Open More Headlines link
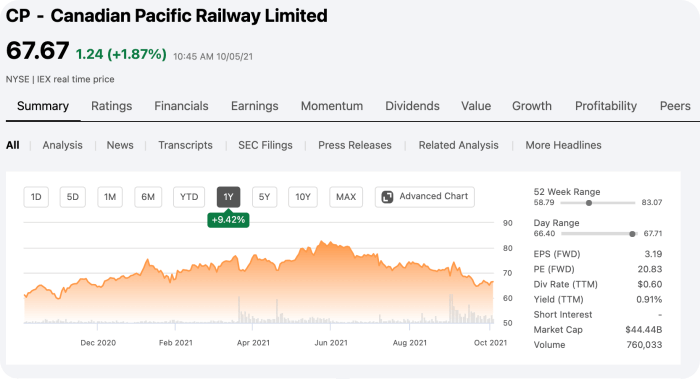The image size is (700, 379). tap(563, 145)
